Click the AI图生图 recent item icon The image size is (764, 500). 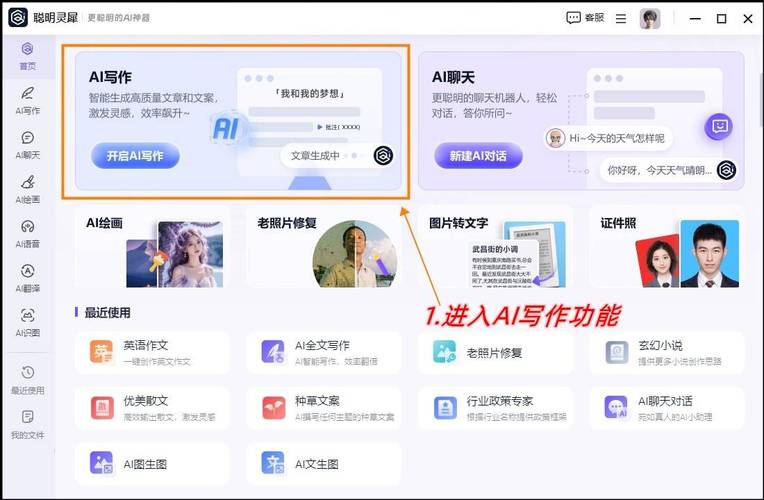click(x=101, y=463)
